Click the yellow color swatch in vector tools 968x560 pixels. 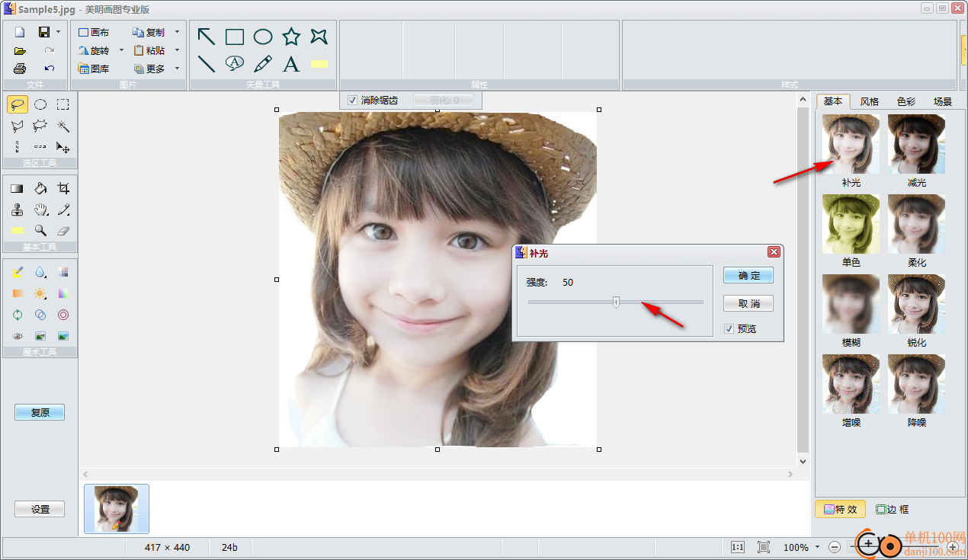point(319,64)
